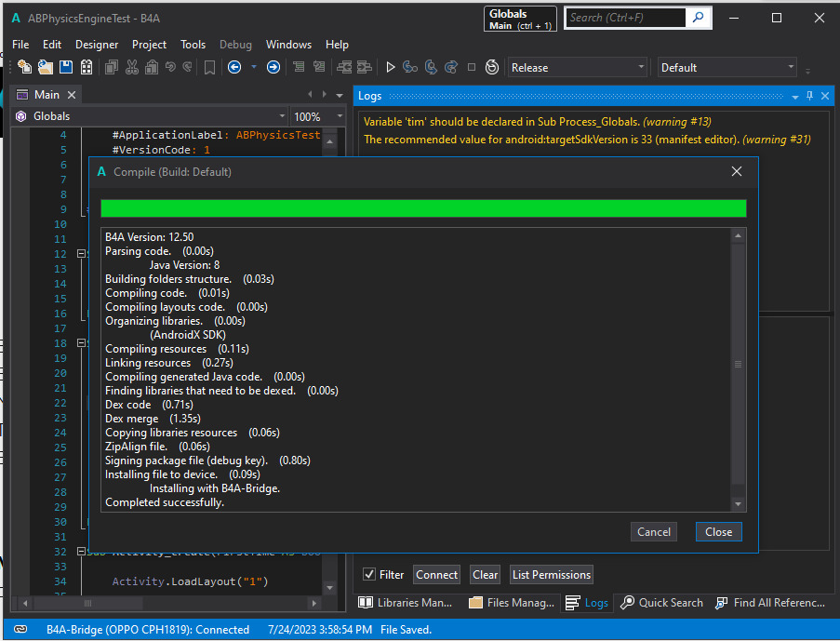
Task: Open the Logs panel options dropdown arrow
Action: coord(795,97)
